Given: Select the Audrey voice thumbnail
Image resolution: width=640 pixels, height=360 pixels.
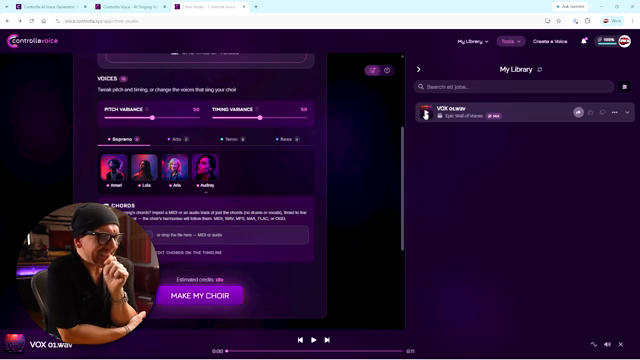Looking at the screenshot, I should coord(205,168).
